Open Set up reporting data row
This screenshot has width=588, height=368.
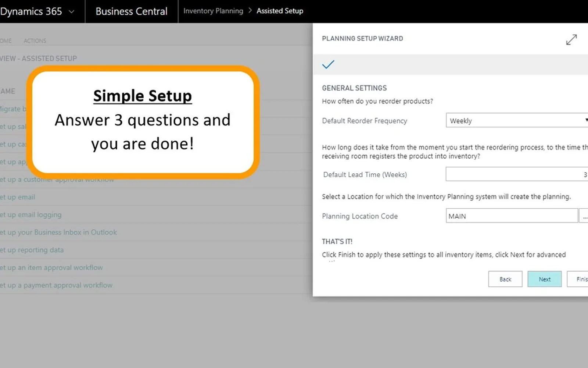(x=32, y=250)
